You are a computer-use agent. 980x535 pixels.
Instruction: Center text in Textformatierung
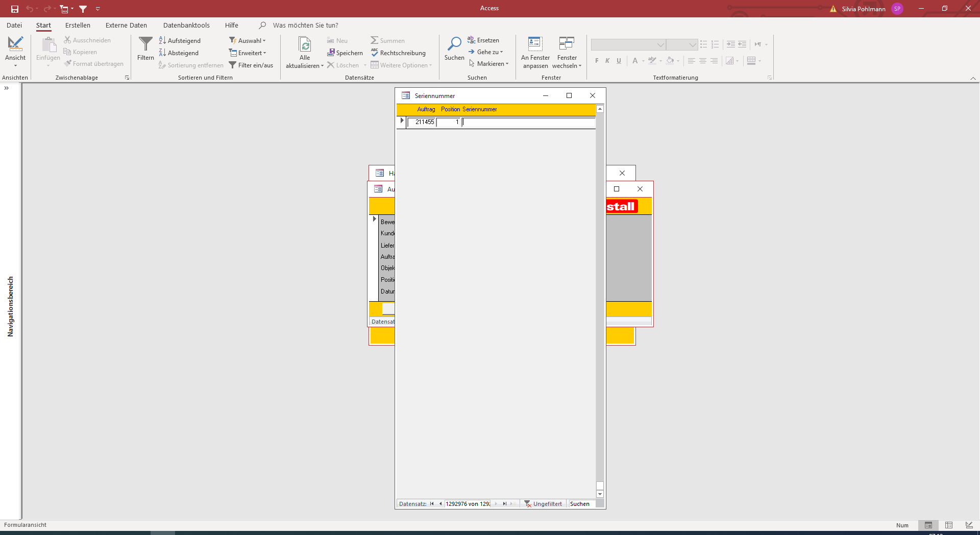[703, 61]
